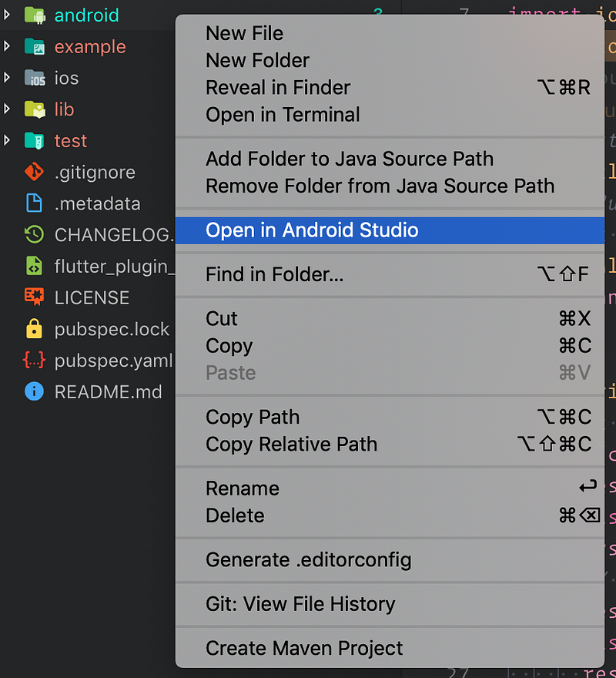Image resolution: width=616 pixels, height=678 pixels.
Task: Click the blue info icon for README.md
Action: click(x=34, y=391)
